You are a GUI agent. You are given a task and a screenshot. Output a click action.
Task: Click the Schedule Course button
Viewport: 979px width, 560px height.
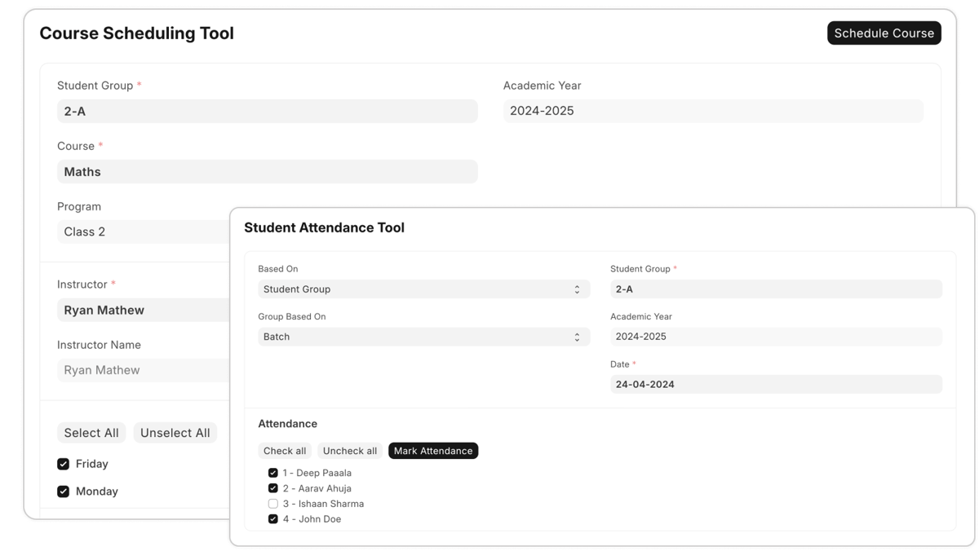pyautogui.click(x=884, y=33)
